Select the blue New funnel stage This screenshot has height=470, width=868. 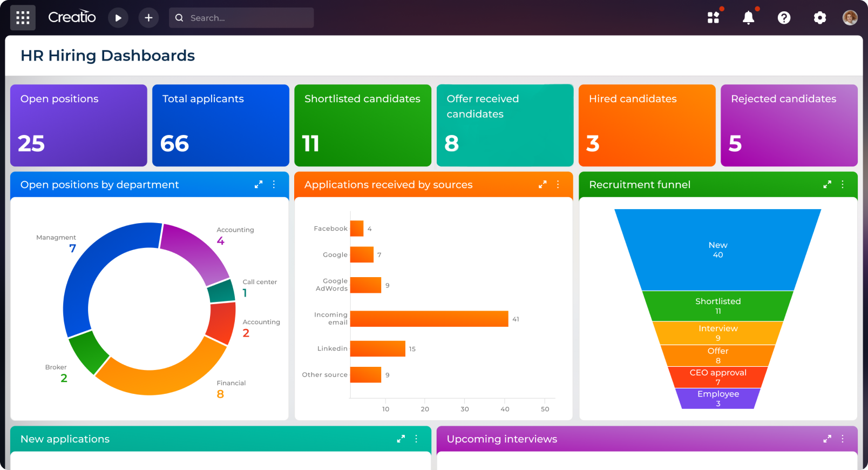(x=717, y=250)
